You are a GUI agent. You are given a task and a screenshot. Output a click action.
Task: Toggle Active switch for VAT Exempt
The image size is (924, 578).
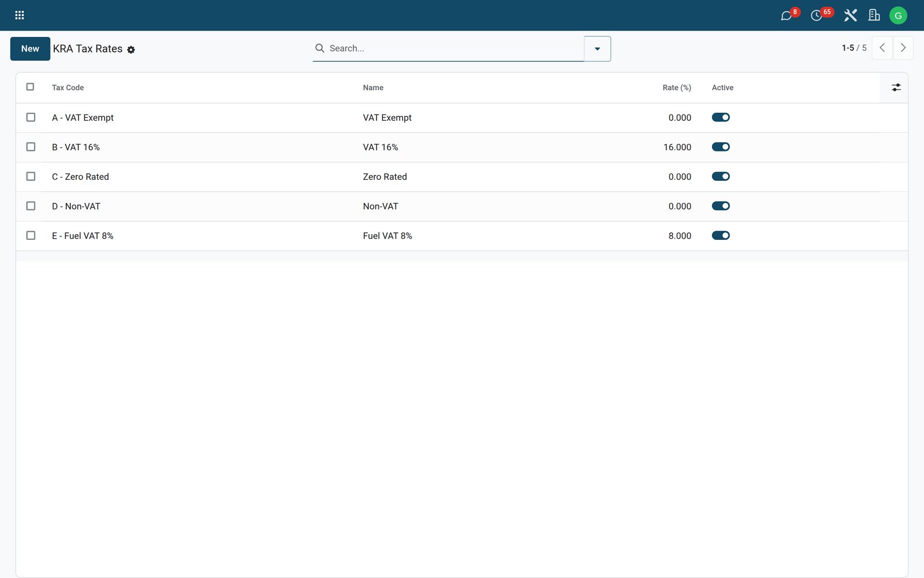pyautogui.click(x=721, y=117)
